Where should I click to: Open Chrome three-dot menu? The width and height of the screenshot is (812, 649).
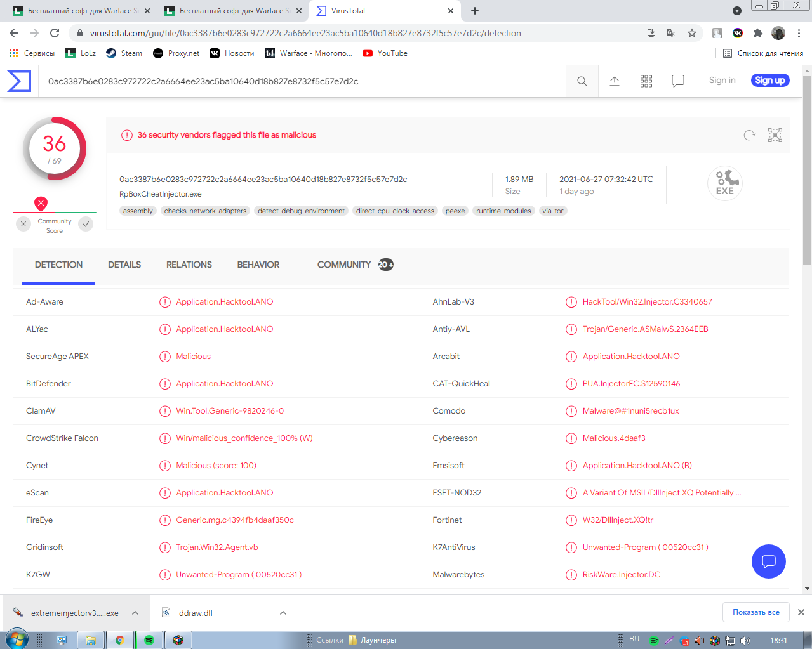point(799,33)
